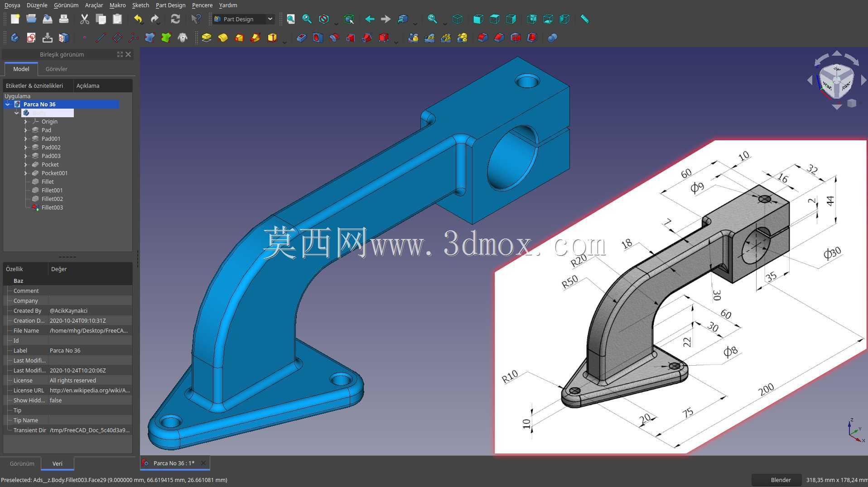868x487 pixels.
Task: Close the Parca No 36 document tab
Action: click(203, 463)
